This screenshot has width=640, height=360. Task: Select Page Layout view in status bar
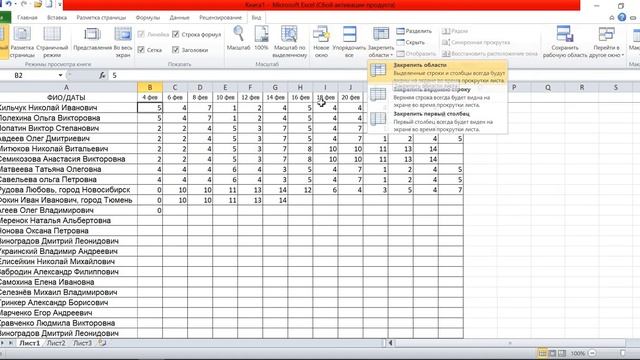pos(552,353)
